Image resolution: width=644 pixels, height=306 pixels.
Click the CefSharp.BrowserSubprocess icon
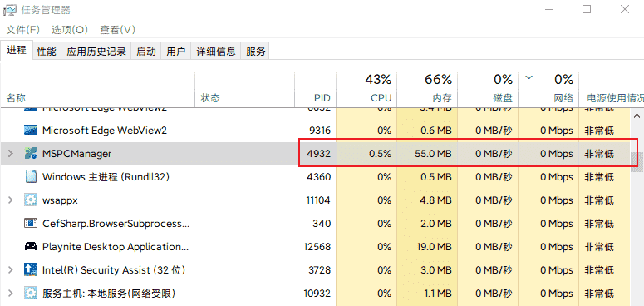coord(31,224)
